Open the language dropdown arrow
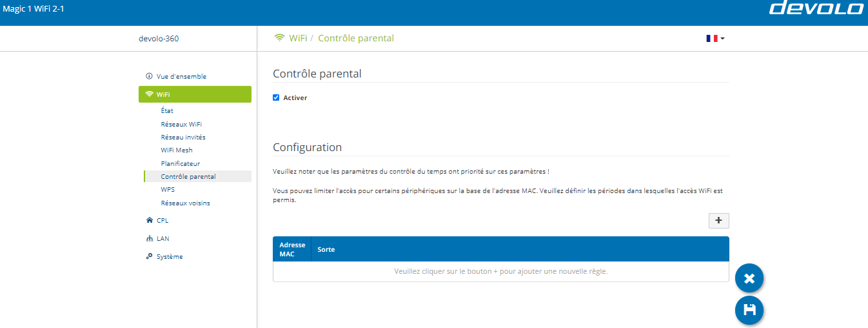Image resolution: width=868 pixels, height=328 pixels. pyautogui.click(x=722, y=39)
